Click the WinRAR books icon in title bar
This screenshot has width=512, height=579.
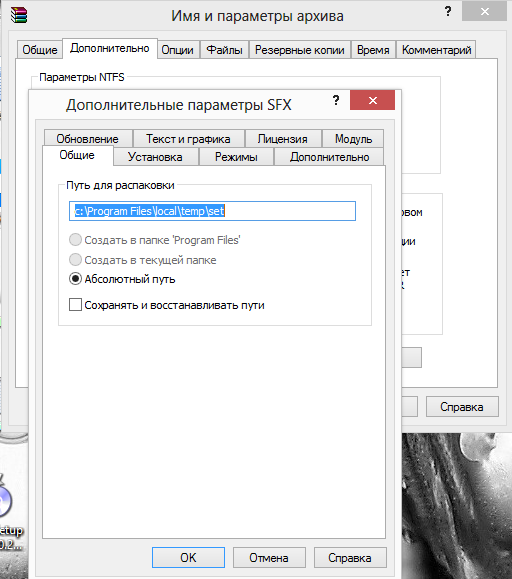pyautogui.click(x=19, y=15)
